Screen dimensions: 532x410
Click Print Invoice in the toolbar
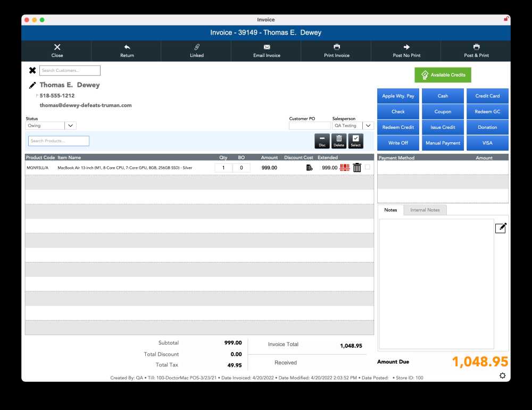coord(337,51)
